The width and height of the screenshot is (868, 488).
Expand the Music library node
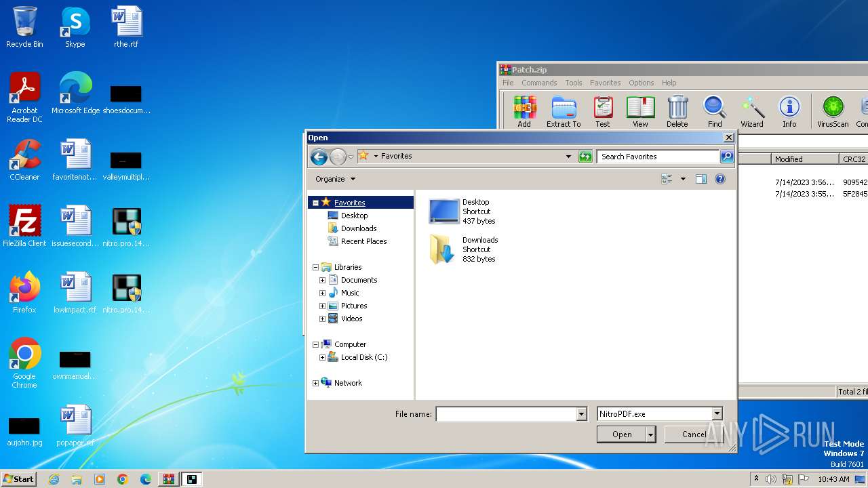tap(322, 293)
